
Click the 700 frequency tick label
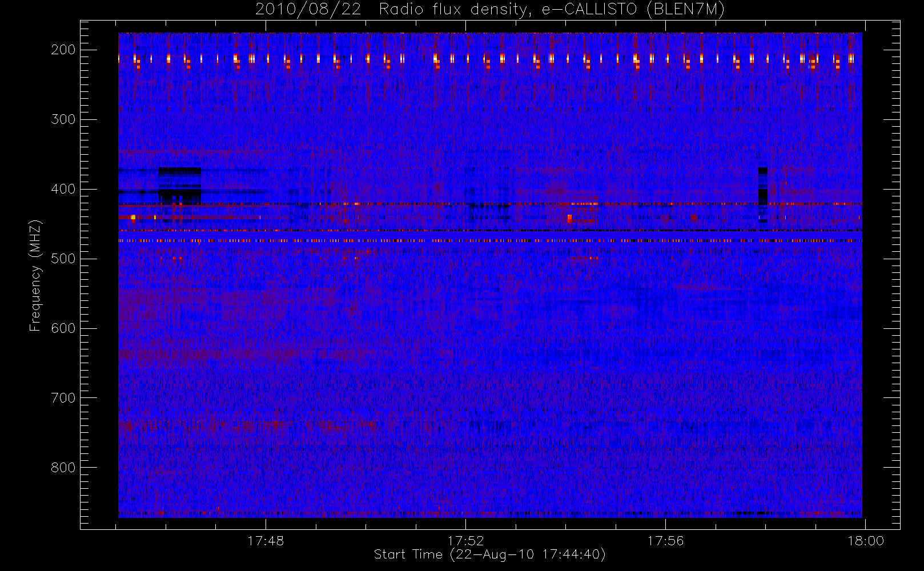(x=63, y=398)
